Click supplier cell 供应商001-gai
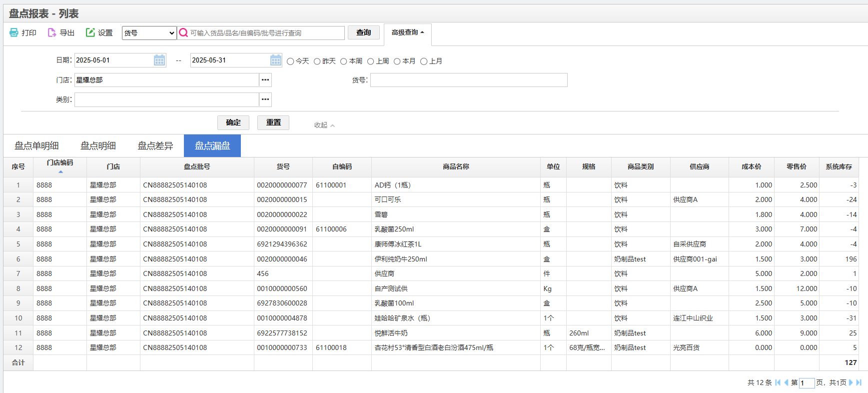Image resolution: width=868 pixels, height=393 pixels. point(699,259)
